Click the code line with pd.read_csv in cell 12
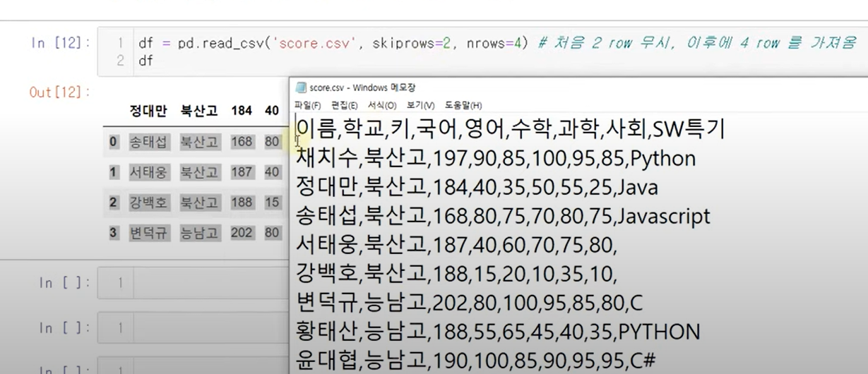The image size is (868, 374). [x=497, y=43]
